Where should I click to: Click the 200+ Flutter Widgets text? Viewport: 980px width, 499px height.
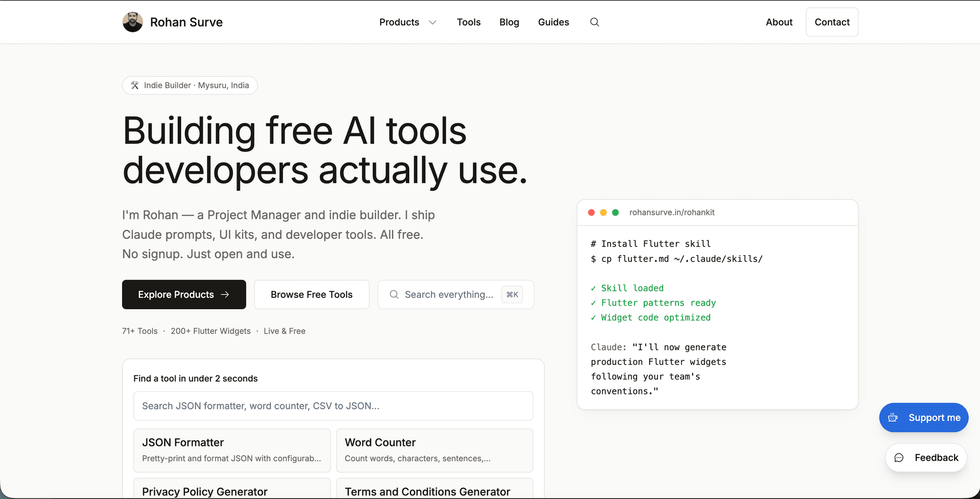click(x=211, y=331)
